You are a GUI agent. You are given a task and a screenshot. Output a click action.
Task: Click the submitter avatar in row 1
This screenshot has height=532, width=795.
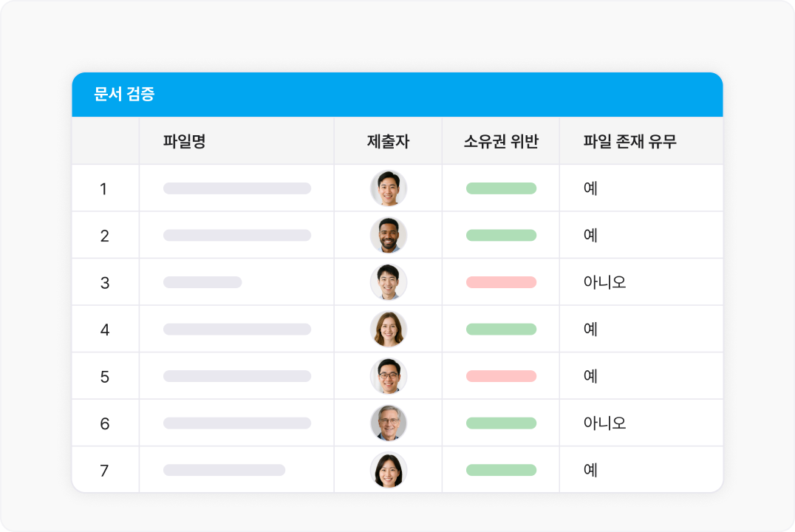[x=389, y=188]
